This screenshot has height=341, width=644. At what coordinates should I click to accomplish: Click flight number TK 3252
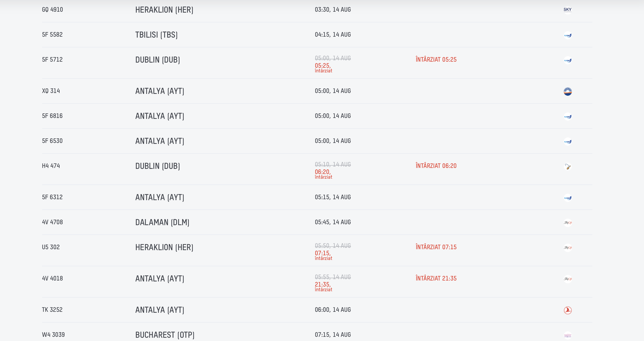tap(52, 309)
